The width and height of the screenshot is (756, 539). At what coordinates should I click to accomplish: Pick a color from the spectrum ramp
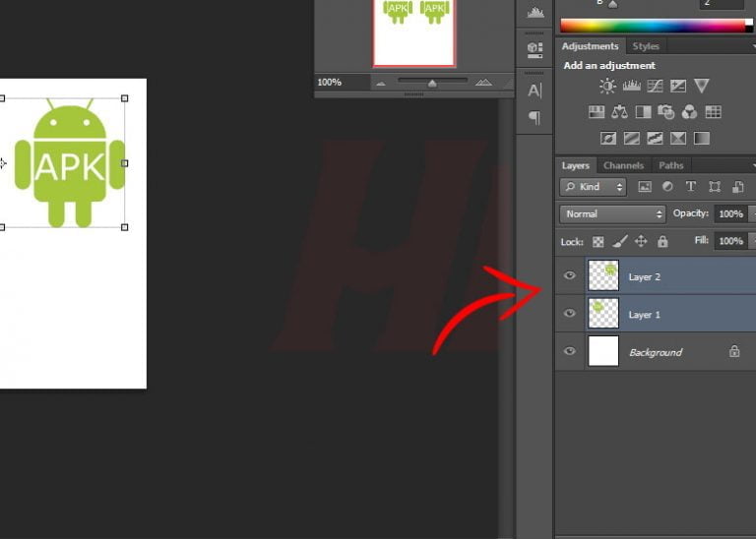click(653, 26)
